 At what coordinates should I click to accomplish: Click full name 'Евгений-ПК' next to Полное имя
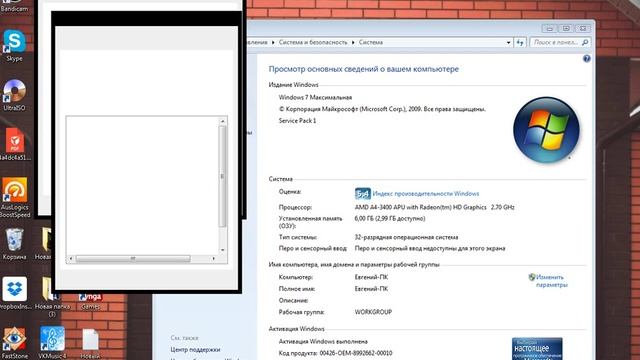pos(371,289)
